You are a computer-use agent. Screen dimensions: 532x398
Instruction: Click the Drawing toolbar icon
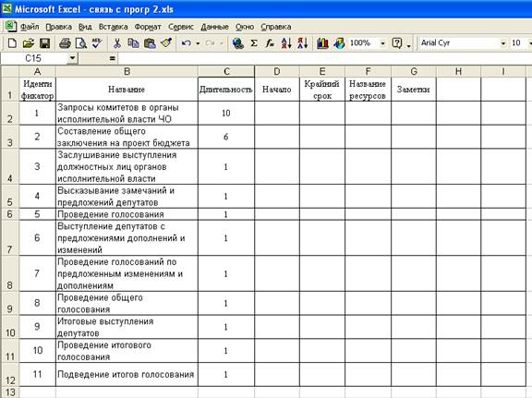pyautogui.click(x=339, y=43)
